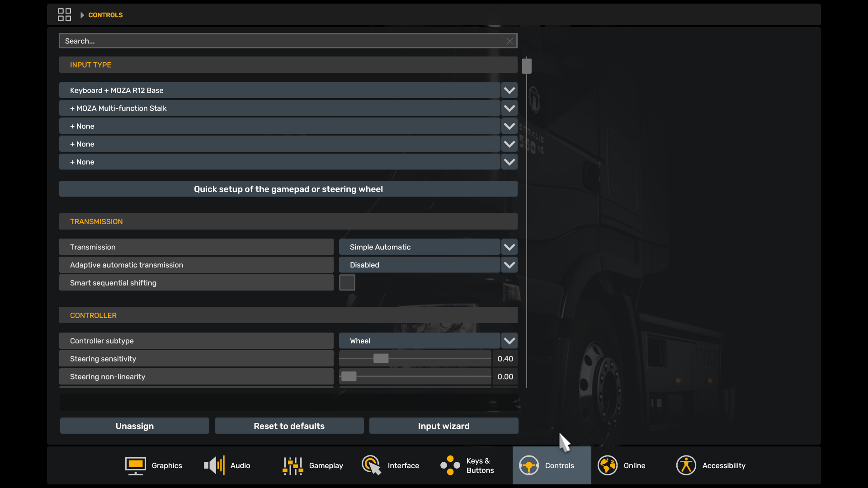Open Audio settings speaker icon
This screenshot has height=488, width=868.
214,465
